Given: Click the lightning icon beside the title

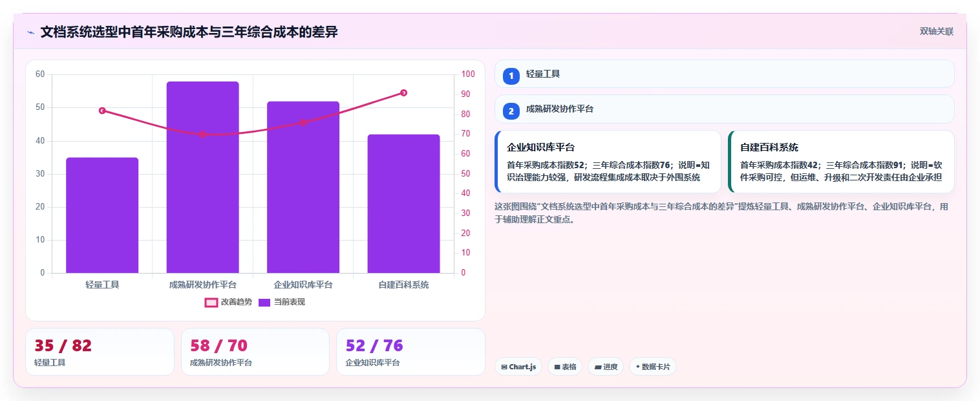Looking at the screenshot, I should click(x=30, y=32).
